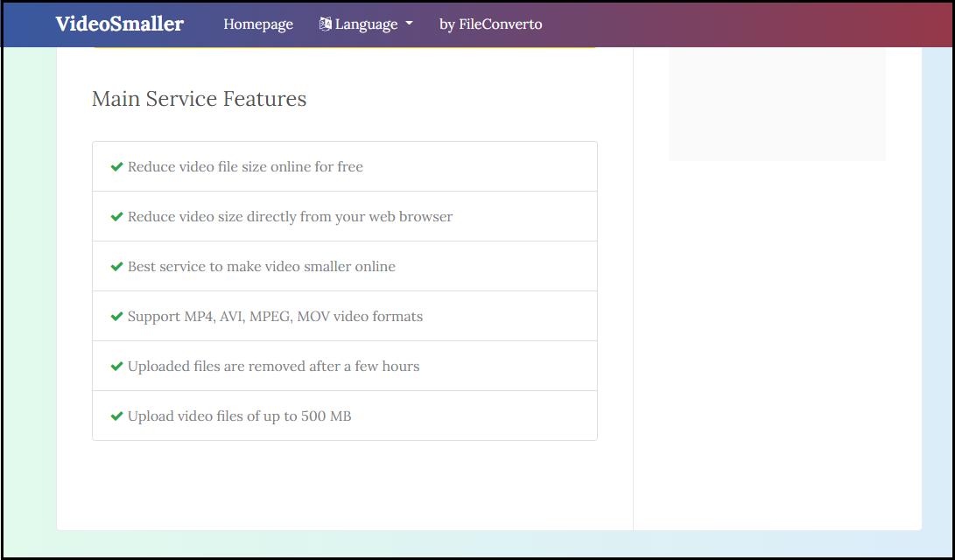Image resolution: width=955 pixels, height=560 pixels.
Task: Click the 'Reduce video size directly from your web browser' text
Action: [290, 217]
